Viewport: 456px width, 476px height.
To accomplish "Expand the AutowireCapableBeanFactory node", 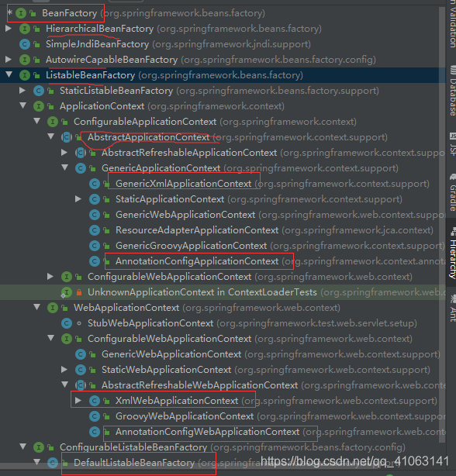I will (x=9, y=59).
